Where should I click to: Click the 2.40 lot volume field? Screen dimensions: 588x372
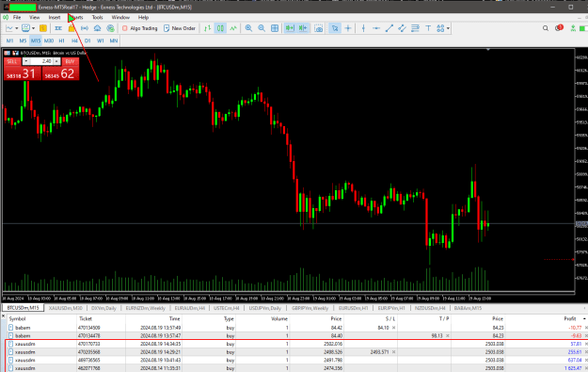tap(41, 61)
